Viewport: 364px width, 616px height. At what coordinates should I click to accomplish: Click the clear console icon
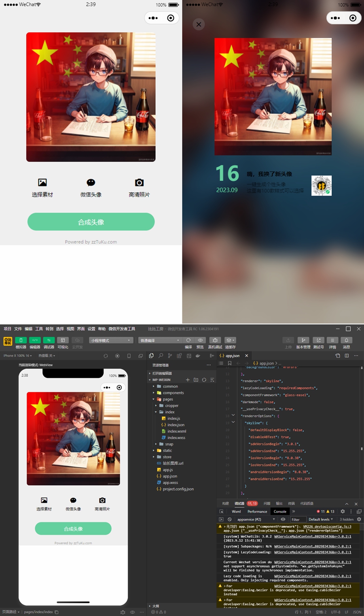229,519
